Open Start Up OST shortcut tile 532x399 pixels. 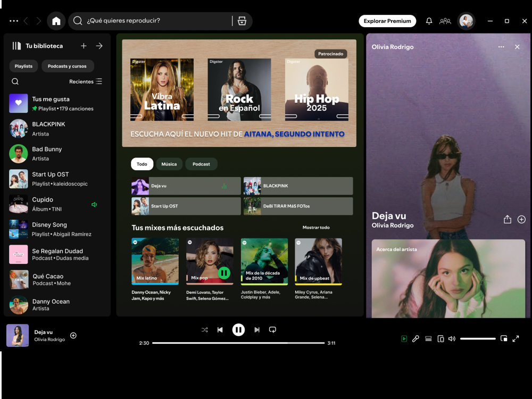pos(186,206)
